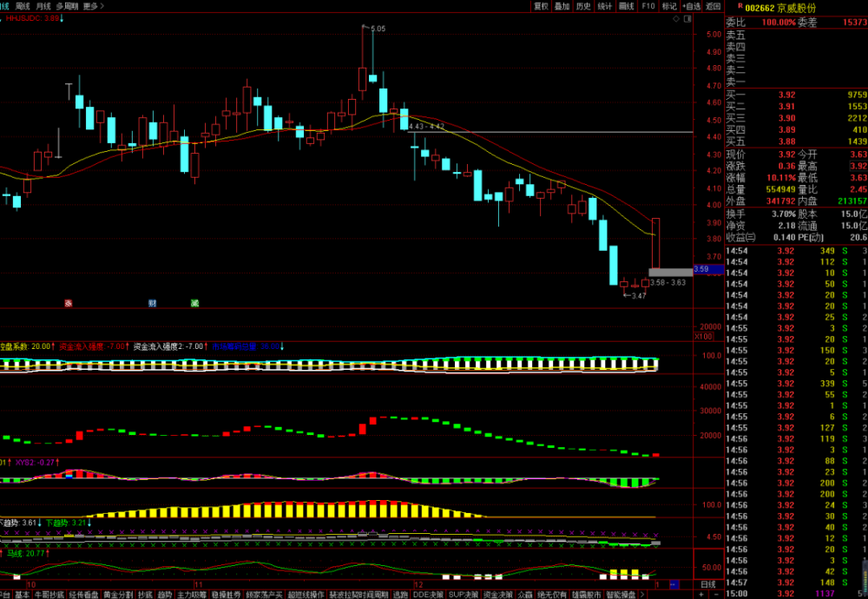
Task: Click the green 减 event marker
Action: [x=194, y=303]
